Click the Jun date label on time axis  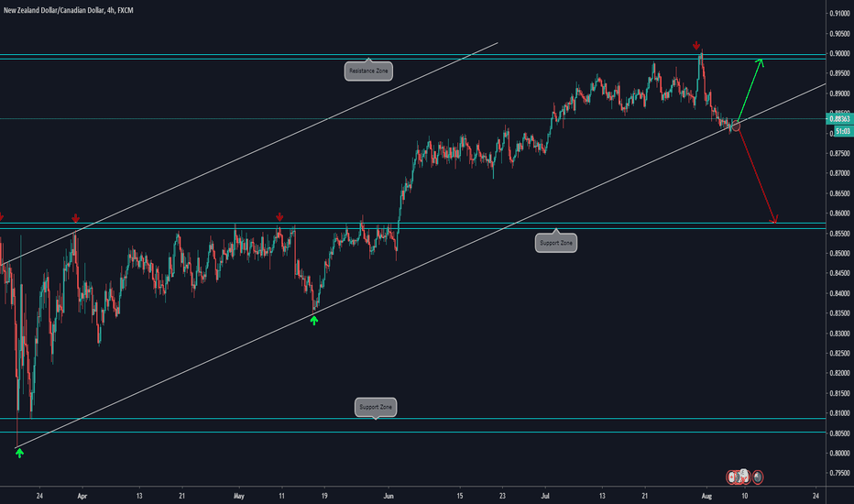tap(389, 496)
